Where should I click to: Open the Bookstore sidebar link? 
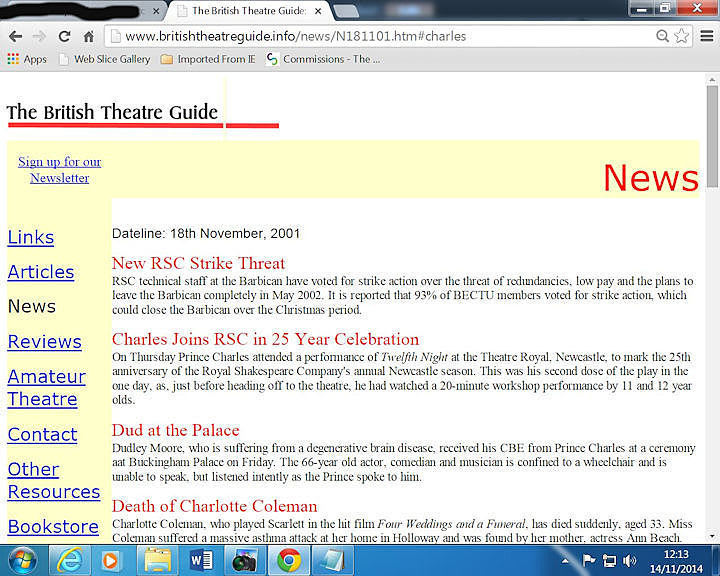click(53, 527)
